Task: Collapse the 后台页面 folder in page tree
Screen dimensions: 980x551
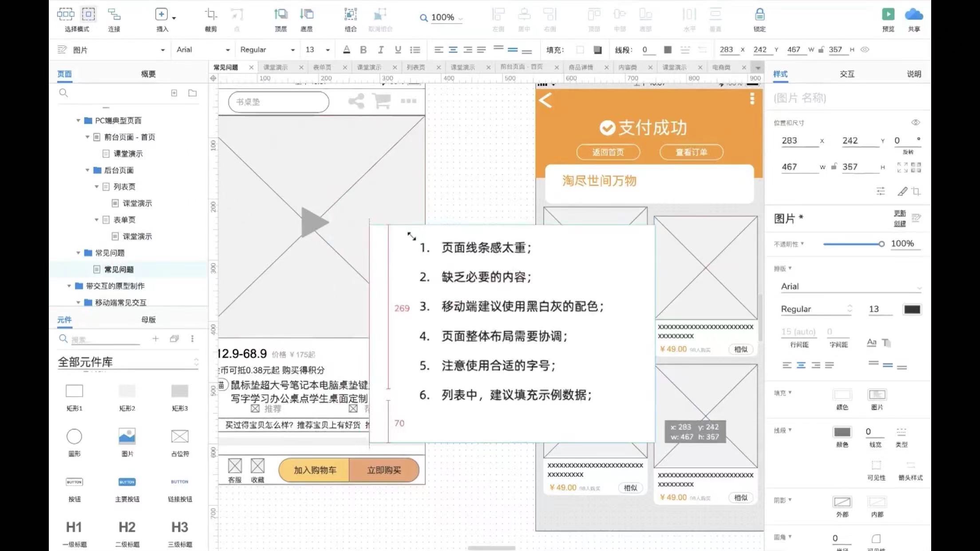Action: [x=87, y=170]
